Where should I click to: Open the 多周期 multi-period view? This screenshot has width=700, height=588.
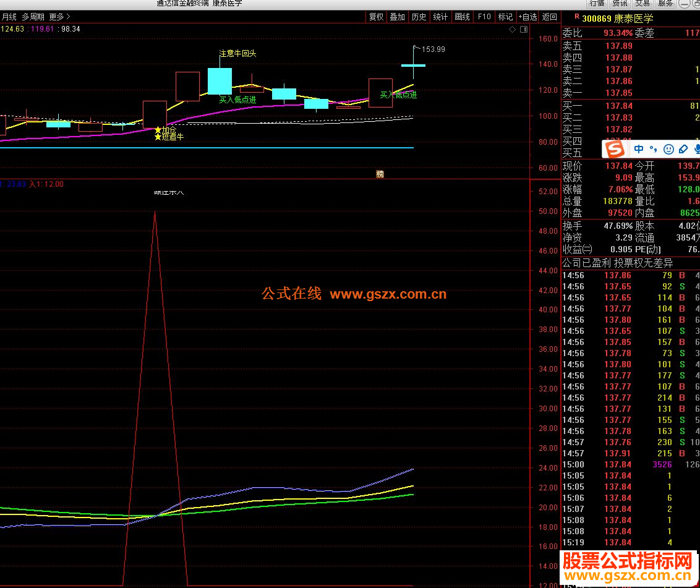(33, 17)
